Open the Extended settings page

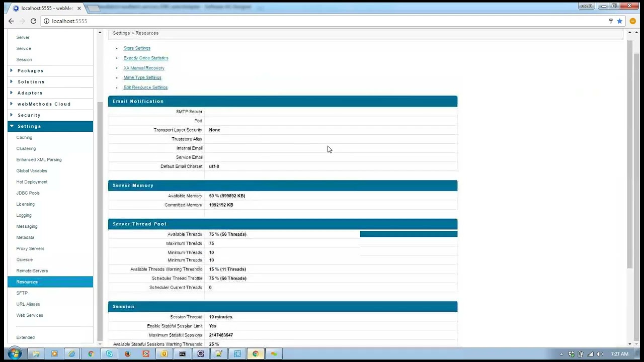[x=25, y=337]
